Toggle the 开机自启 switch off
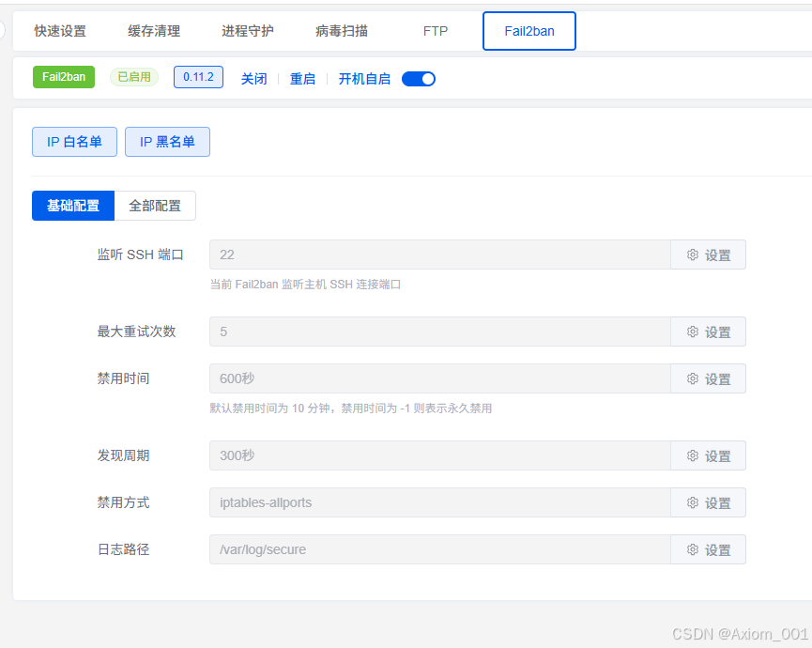The width and height of the screenshot is (812, 648). [x=419, y=79]
